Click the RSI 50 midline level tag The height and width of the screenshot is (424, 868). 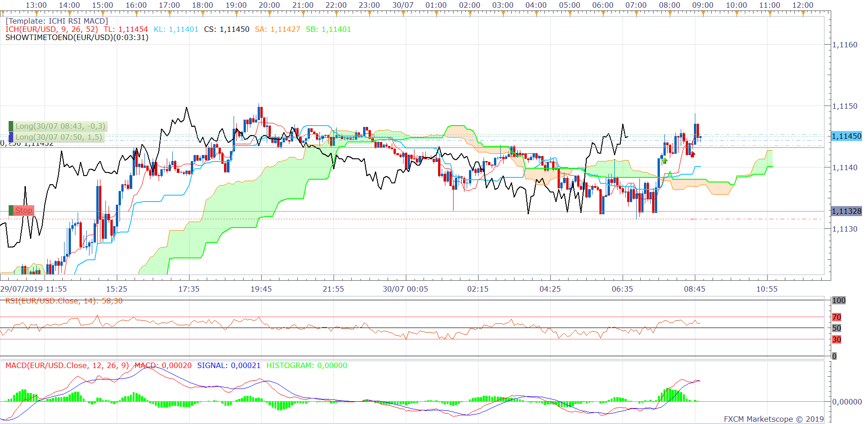coord(837,328)
